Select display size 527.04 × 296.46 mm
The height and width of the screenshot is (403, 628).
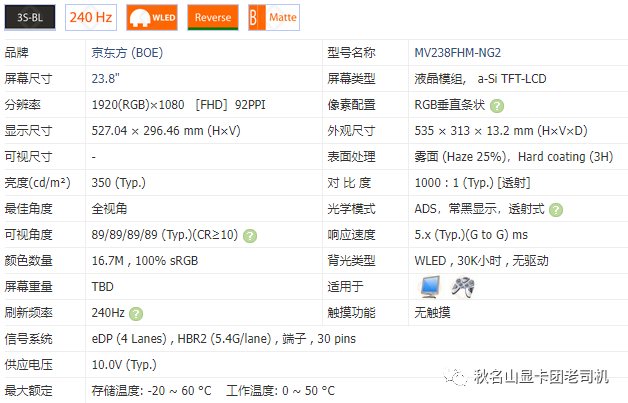click(x=166, y=131)
